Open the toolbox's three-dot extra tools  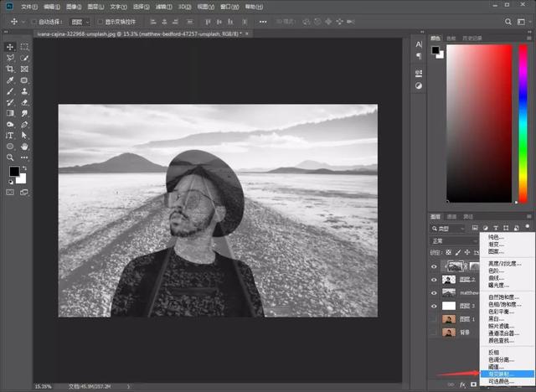(x=24, y=157)
